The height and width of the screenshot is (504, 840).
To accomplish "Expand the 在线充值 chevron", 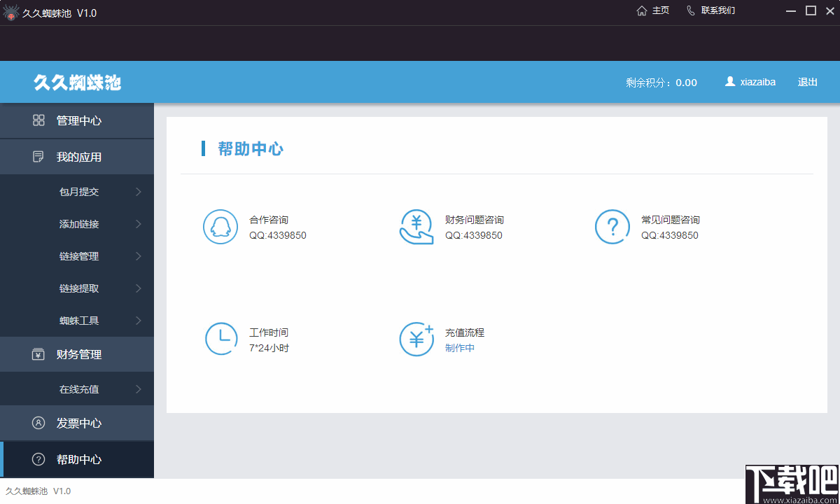I will click(139, 389).
